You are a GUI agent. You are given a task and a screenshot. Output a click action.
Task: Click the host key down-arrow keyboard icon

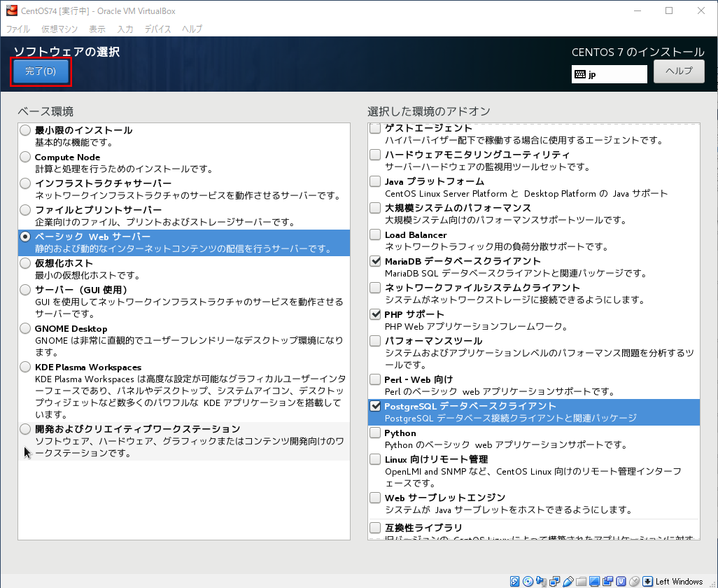(x=647, y=582)
